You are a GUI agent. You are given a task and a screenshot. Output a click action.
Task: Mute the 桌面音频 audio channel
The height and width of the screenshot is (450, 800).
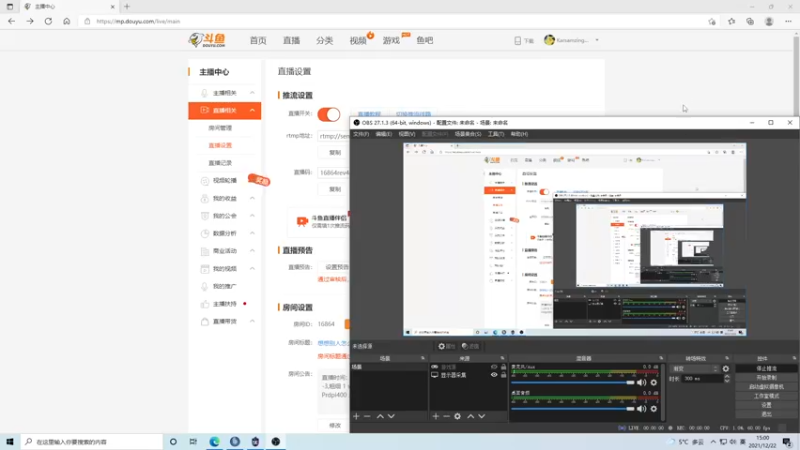tap(642, 409)
